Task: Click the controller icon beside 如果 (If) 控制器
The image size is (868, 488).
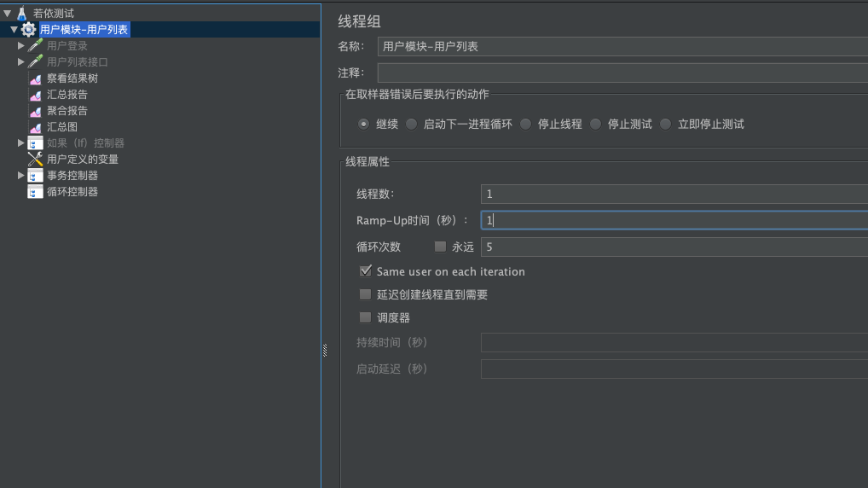Action: [x=35, y=143]
